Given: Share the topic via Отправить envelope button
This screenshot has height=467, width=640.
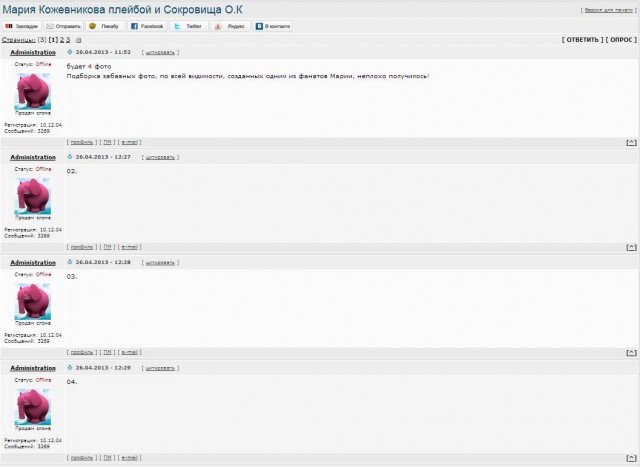Looking at the screenshot, I should tap(63, 26).
